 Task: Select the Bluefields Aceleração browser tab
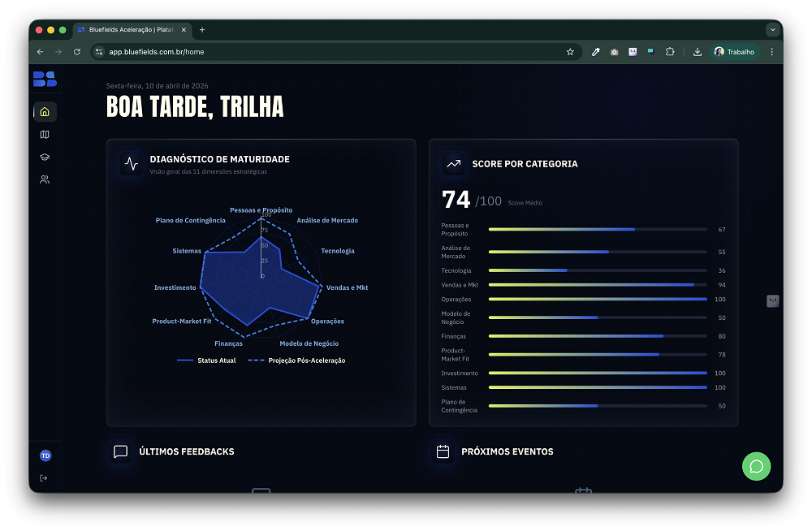click(x=130, y=30)
